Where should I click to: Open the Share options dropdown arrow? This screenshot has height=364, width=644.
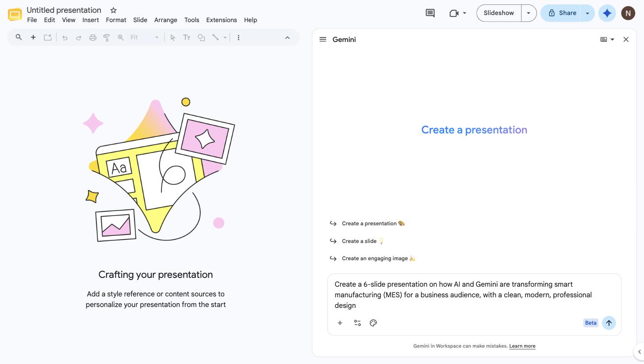click(x=587, y=13)
